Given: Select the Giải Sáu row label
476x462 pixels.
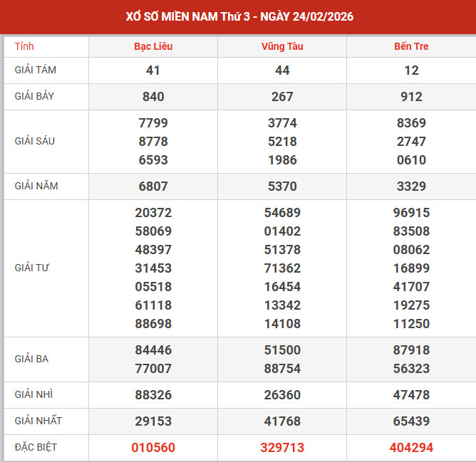Looking at the screenshot, I should [x=35, y=141].
